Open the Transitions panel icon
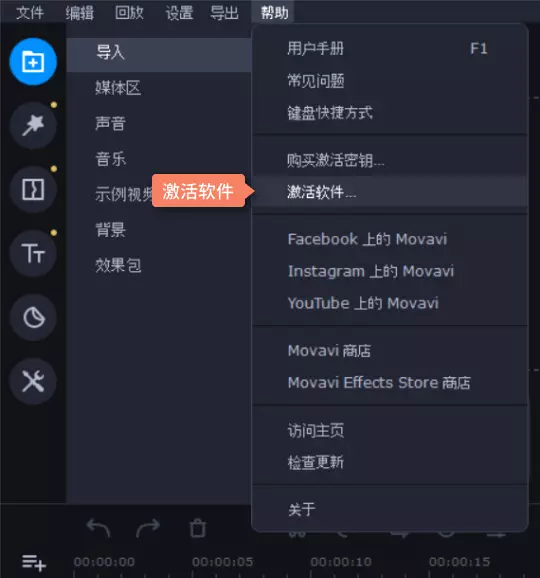 [x=33, y=189]
